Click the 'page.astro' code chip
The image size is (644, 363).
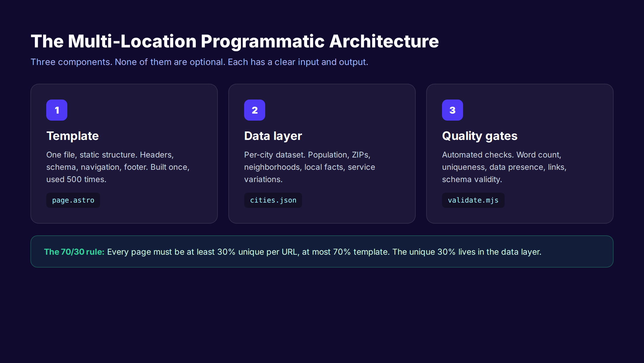(x=73, y=200)
